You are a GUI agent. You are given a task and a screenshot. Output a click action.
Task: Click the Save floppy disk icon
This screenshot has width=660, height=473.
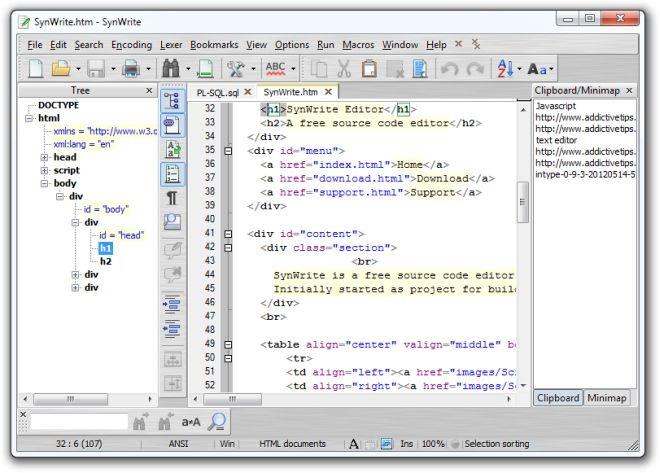pyautogui.click(x=96, y=69)
